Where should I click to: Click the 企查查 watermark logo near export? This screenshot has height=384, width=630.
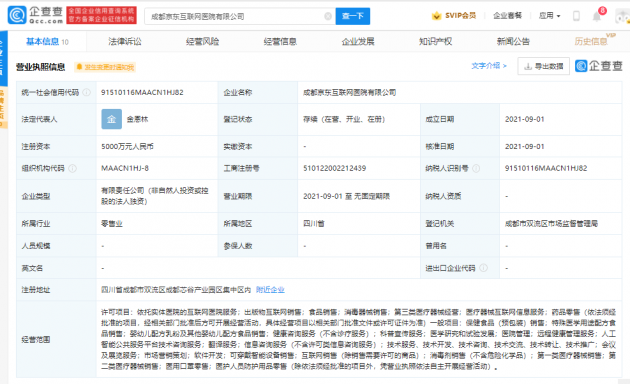599,66
